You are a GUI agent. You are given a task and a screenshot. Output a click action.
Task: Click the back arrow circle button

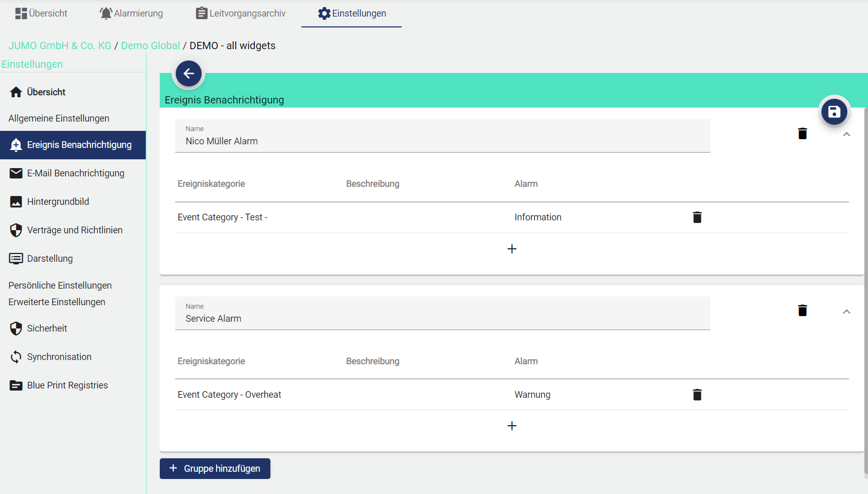(189, 73)
